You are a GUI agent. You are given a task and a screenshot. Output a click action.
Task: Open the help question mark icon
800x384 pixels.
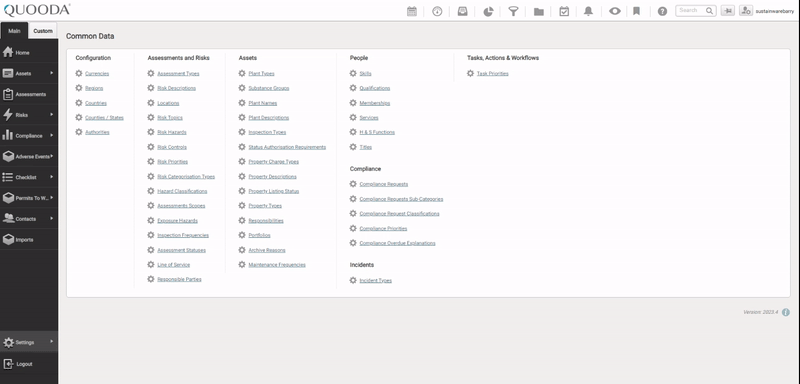(x=662, y=11)
